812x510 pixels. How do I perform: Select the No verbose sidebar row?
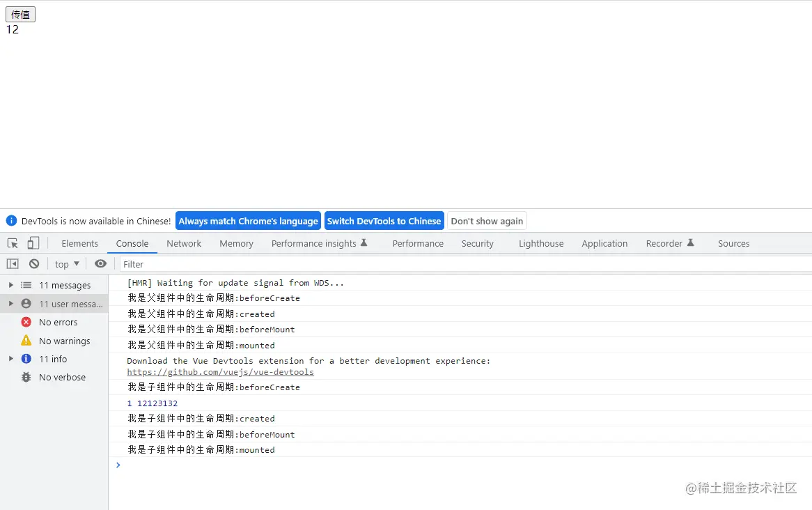54,377
